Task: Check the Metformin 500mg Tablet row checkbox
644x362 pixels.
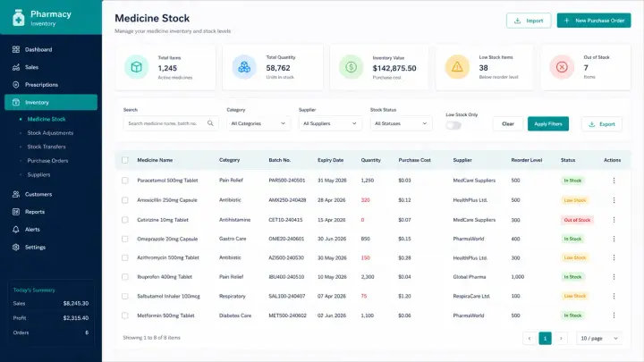Action: [x=125, y=316]
